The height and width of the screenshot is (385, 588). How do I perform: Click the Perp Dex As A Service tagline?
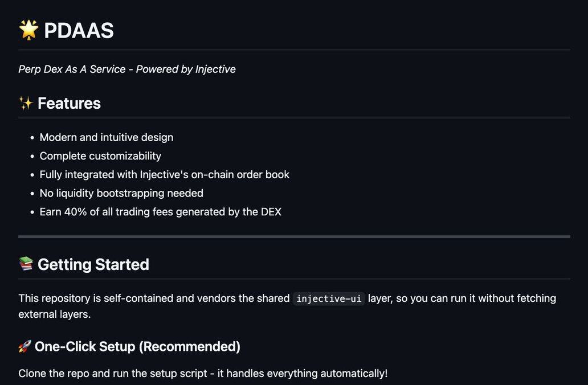pyautogui.click(x=72, y=69)
